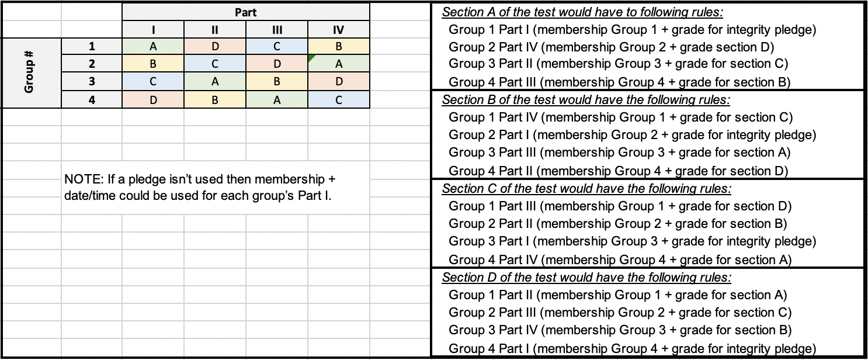Click the rotated "Group #" header cell
The height and width of the screenshot is (360, 868).
[30, 73]
